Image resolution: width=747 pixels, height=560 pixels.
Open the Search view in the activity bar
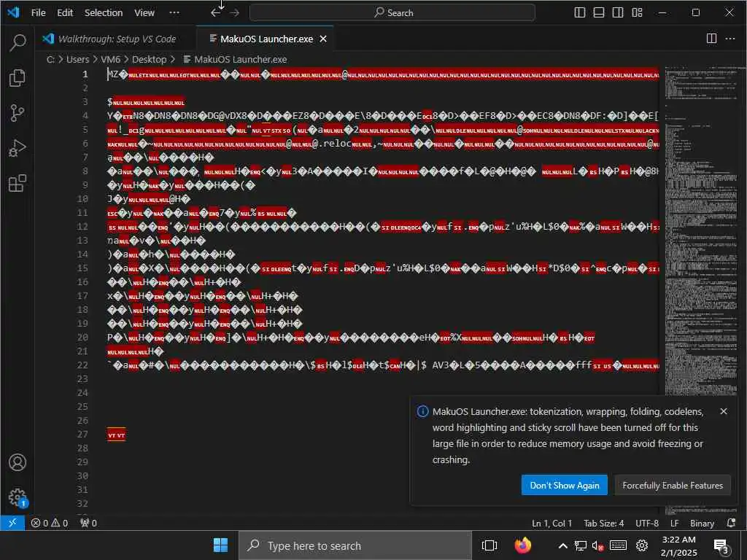pos(18,43)
